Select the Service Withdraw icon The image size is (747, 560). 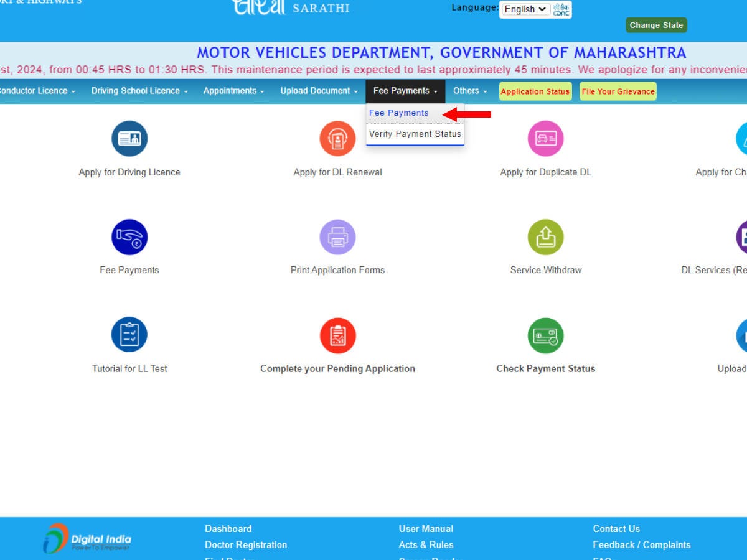point(545,237)
